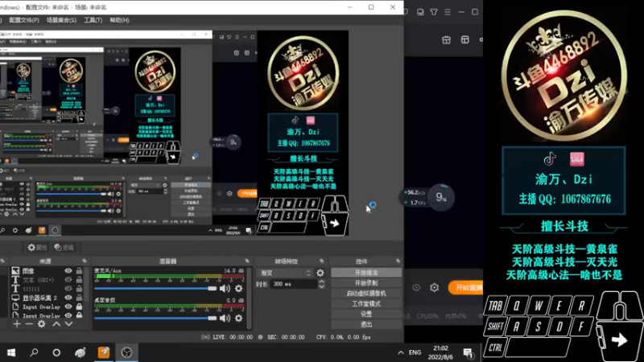The height and width of the screenshot is (362, 644).
Task: Hide the 显示器采集 2 source
Action: [68, 298]
